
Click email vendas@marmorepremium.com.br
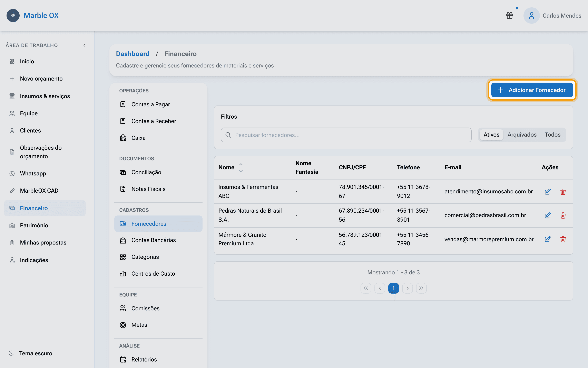(489, 239)
